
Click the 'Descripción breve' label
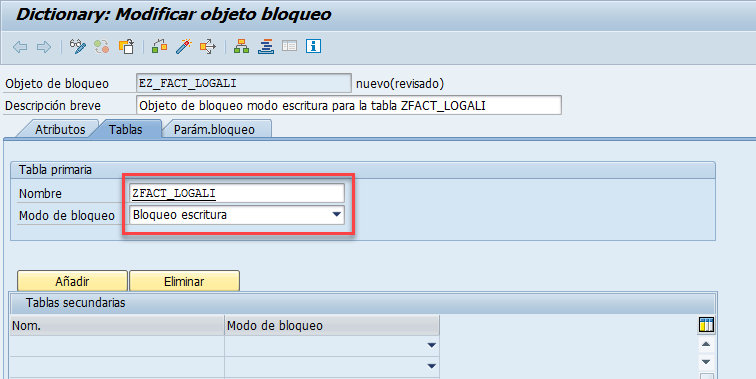point(53,106)
